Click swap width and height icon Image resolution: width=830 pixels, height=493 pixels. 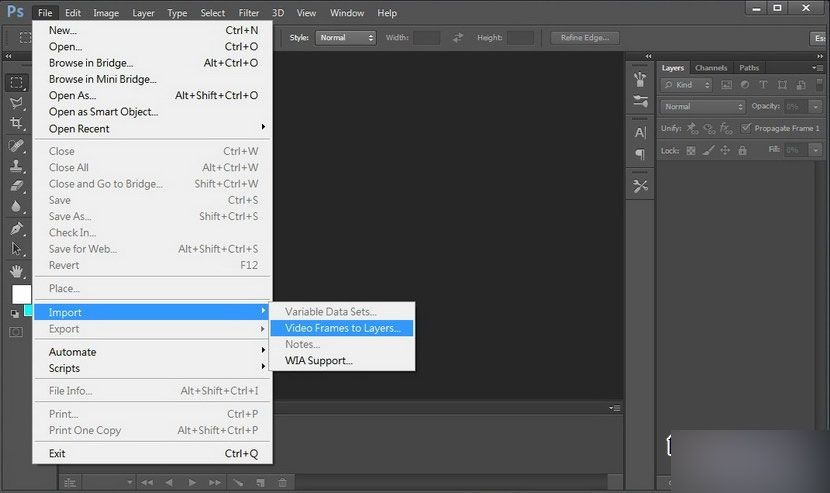458,38
